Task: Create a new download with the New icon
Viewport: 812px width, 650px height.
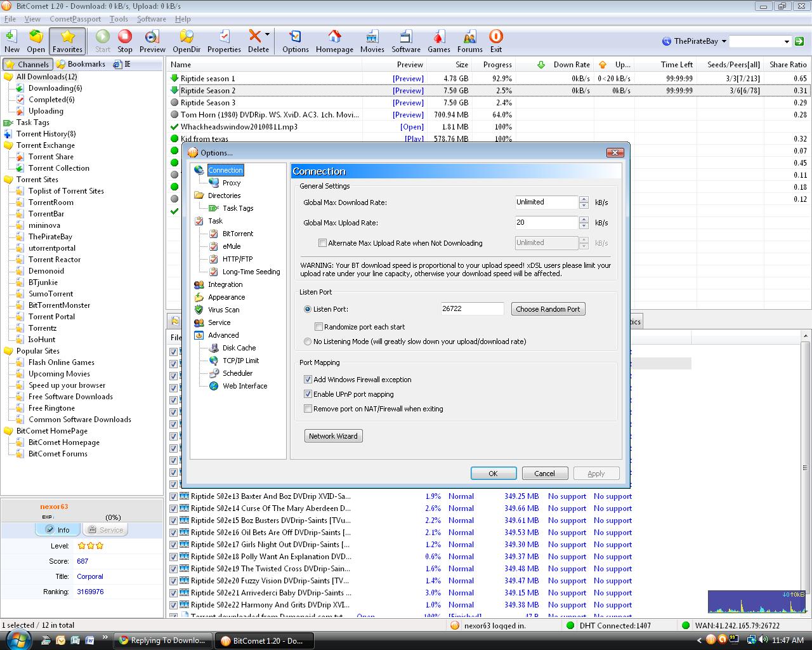Action: [11, 40]
